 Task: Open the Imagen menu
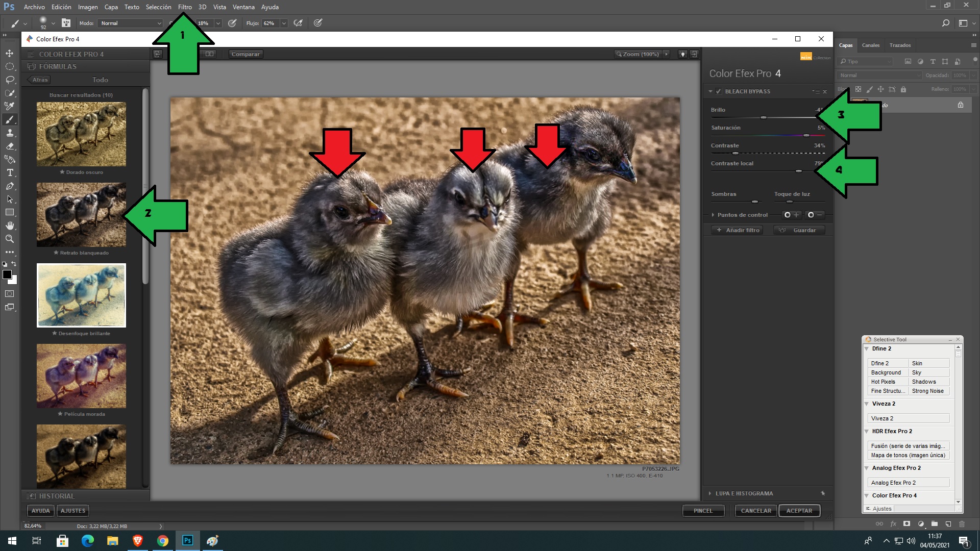coord(88,7)
